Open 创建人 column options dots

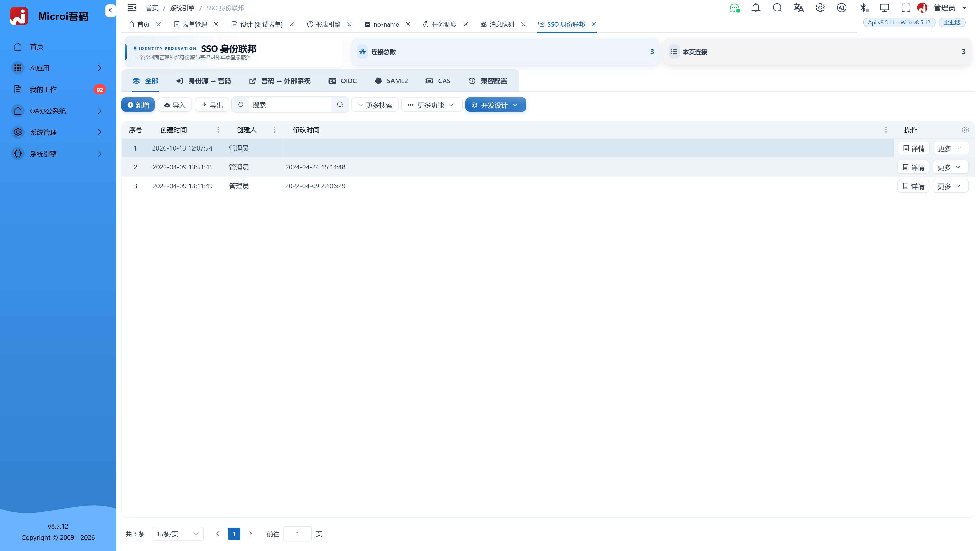(x=274, y=130)
